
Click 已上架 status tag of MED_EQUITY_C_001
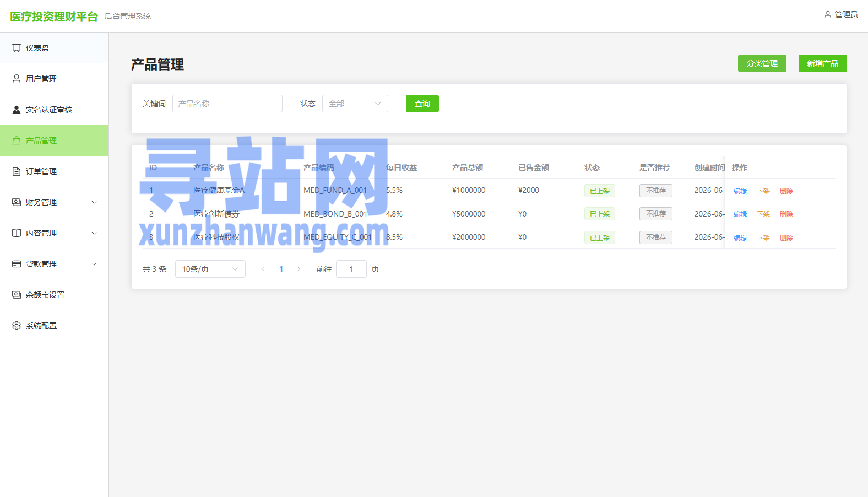(600, 237)
